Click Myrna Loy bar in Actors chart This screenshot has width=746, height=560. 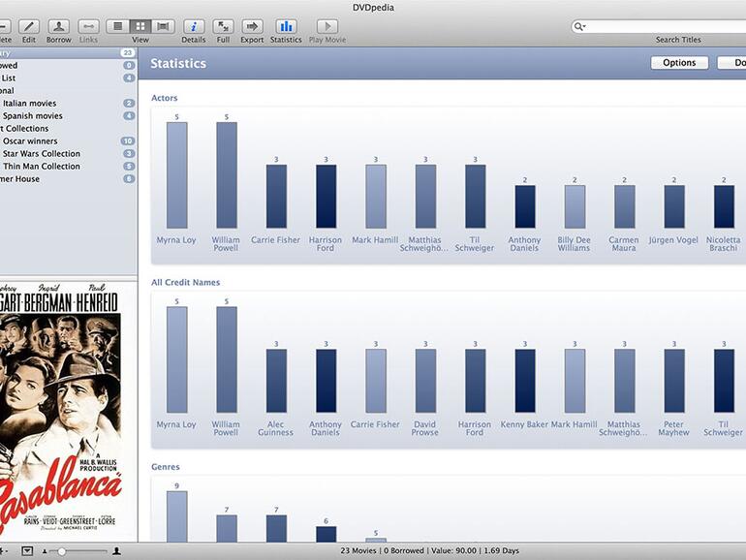[x=177, y=175]
